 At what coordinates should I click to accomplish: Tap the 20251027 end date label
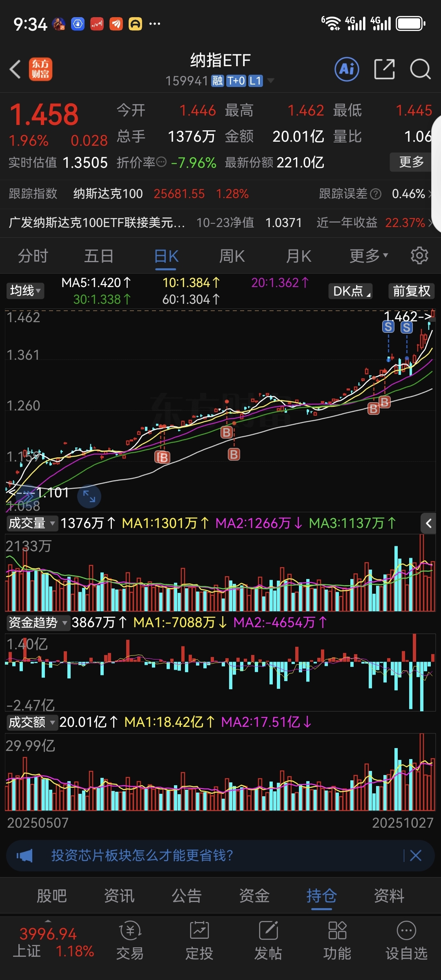pyautogui.click(x=403, y=822)
